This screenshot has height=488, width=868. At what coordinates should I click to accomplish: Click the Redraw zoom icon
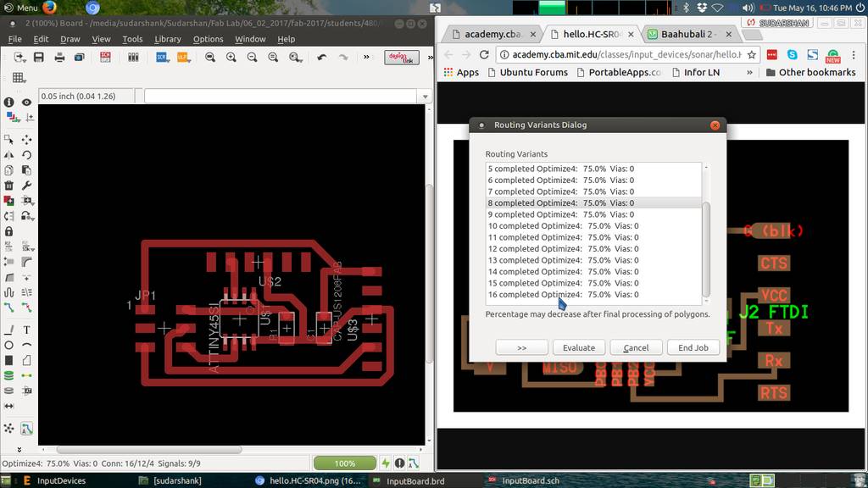[x=273, y=57]
